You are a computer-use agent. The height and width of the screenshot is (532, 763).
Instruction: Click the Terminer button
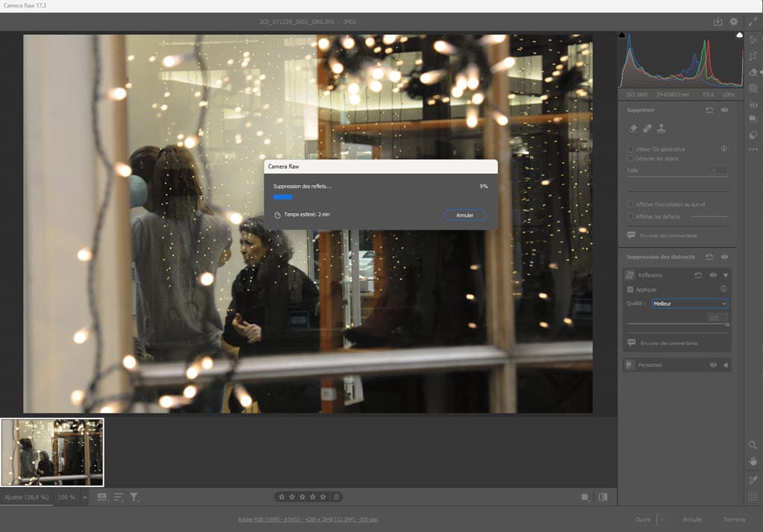735,519
